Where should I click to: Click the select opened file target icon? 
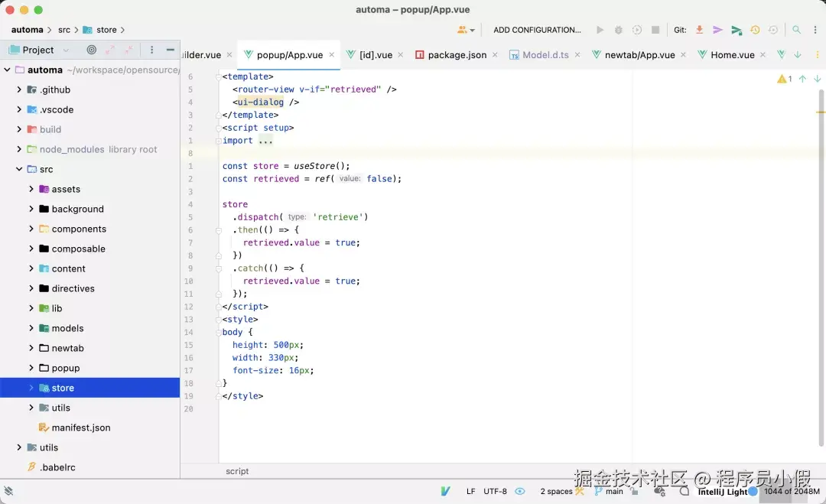pos(92,50)
